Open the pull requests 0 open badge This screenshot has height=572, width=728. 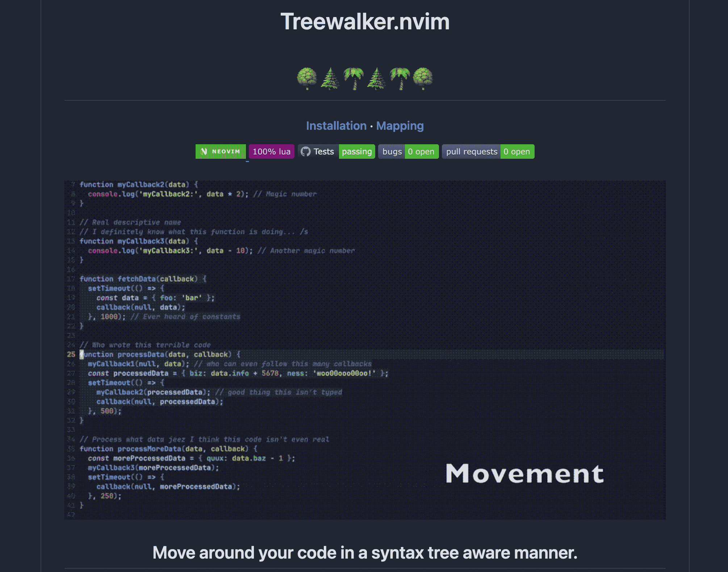[488, 152]
